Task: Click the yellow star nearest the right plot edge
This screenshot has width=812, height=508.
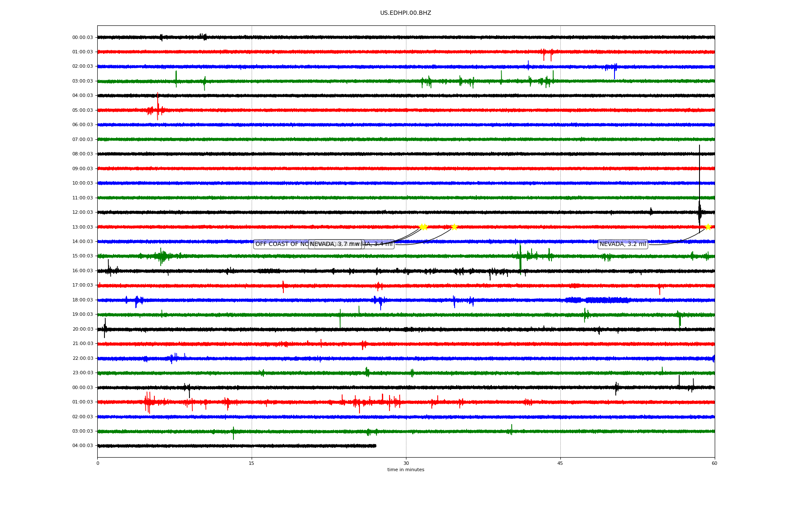Action: pyautogui.click(x=708, y=227)
